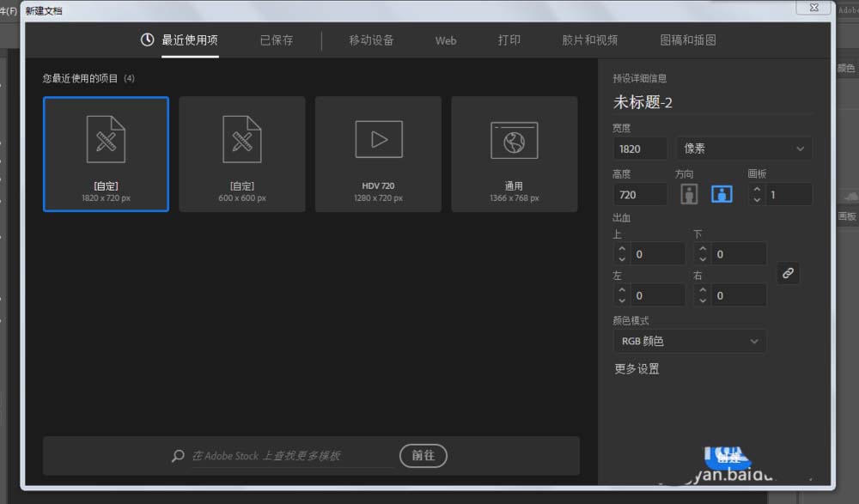Screen dimensions: 859x504
Task: Click the 未标题-2 document name field
Action: click(x=711, y=102)
